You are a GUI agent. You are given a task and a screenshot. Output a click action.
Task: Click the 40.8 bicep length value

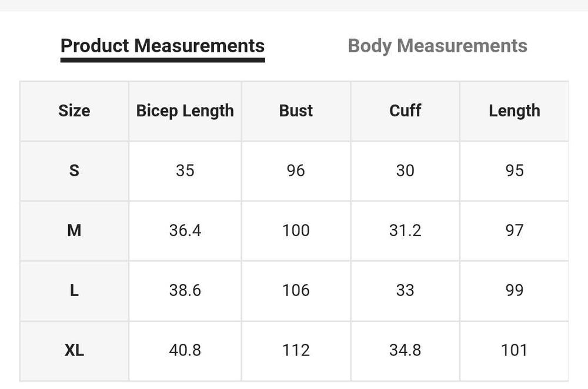click(x=185, y=350)
